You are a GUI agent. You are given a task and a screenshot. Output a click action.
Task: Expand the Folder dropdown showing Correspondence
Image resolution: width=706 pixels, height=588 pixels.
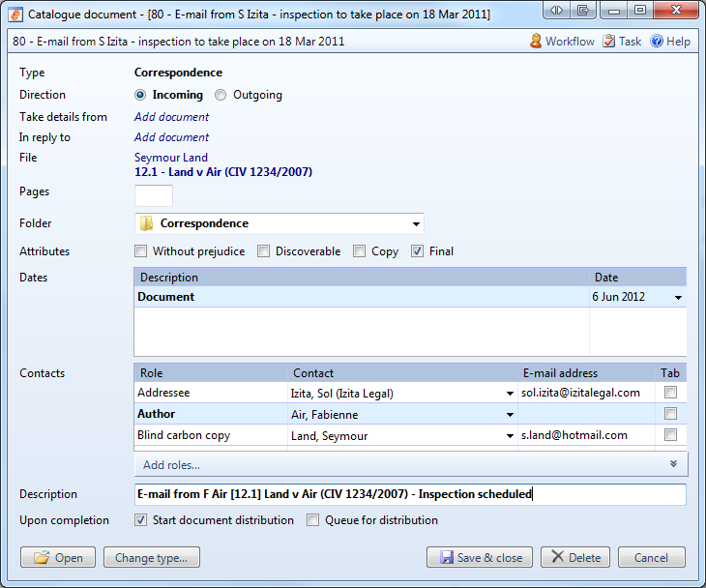(x=416, y=223)
